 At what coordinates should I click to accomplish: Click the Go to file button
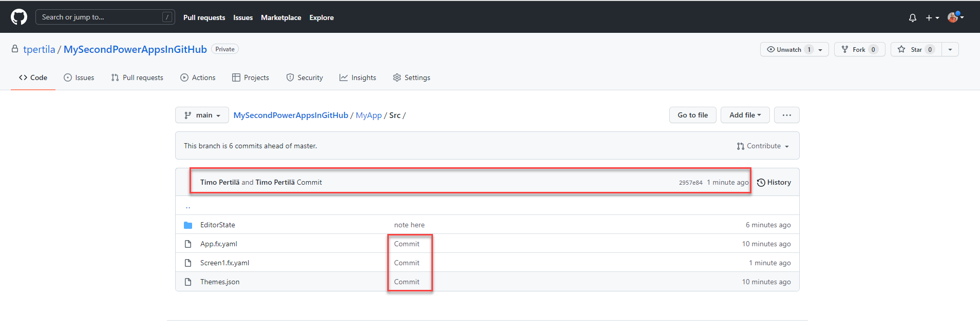(x=692, y=115)
